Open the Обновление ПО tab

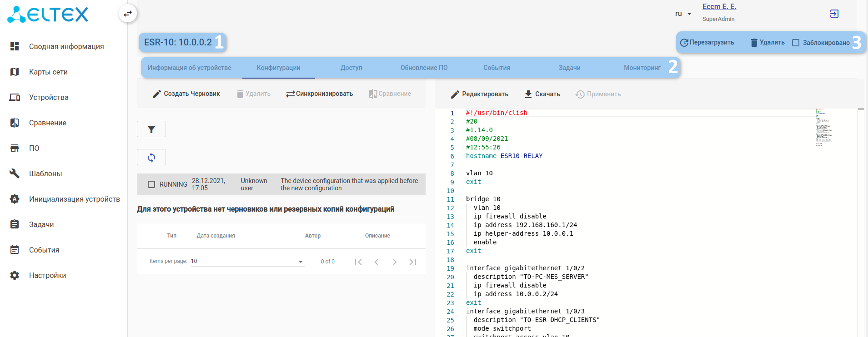[424, 68]
